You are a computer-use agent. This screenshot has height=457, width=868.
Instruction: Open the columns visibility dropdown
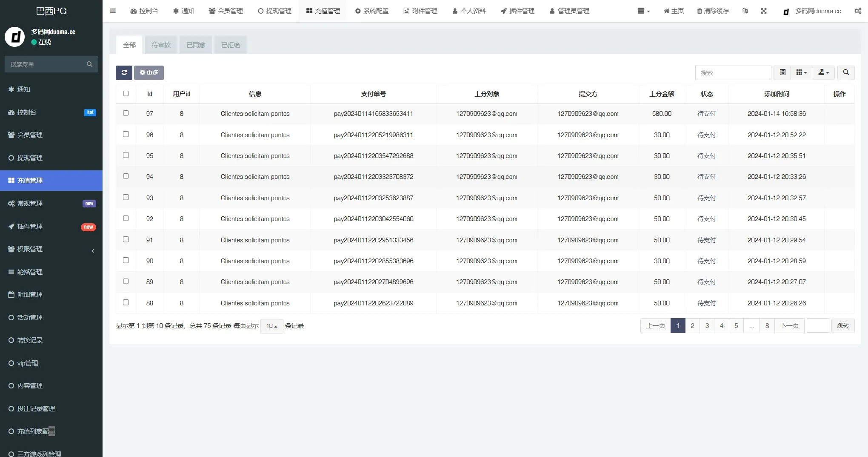pos(802,73)
